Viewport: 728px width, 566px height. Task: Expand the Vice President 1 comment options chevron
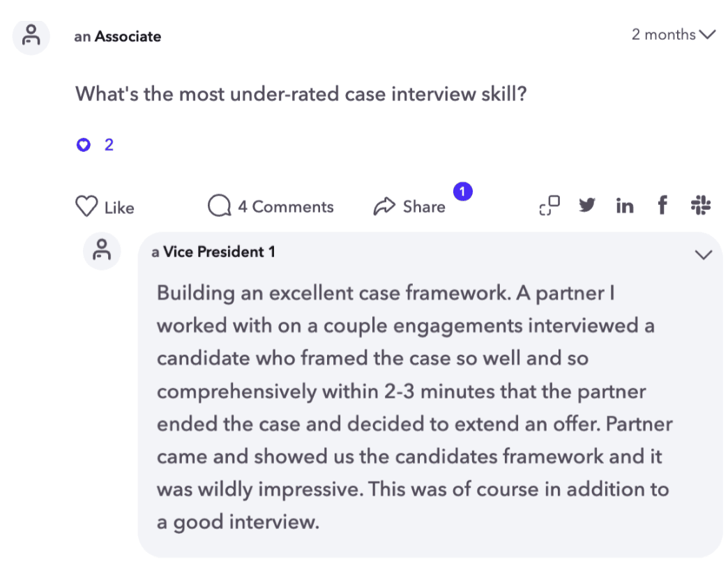[x=704, y=255]
